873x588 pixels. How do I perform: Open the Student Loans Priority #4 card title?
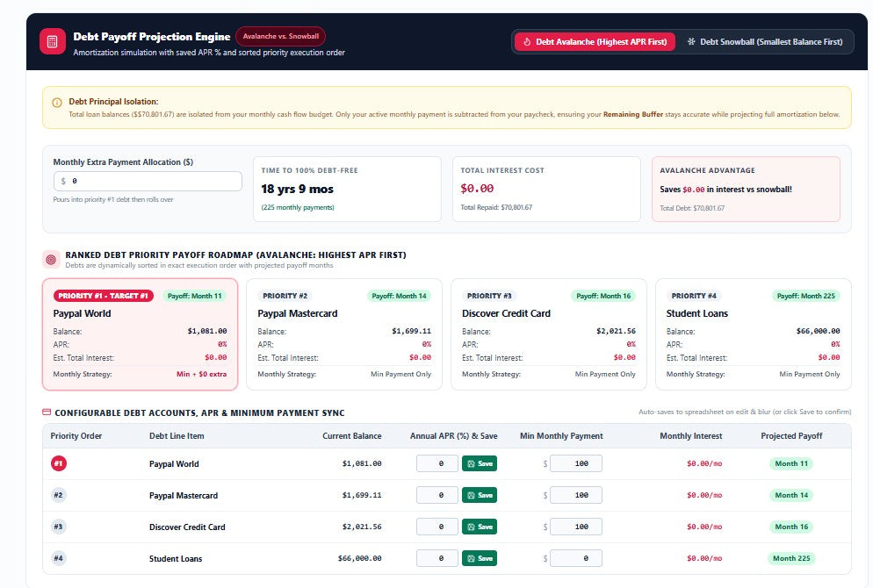point(697,314)
